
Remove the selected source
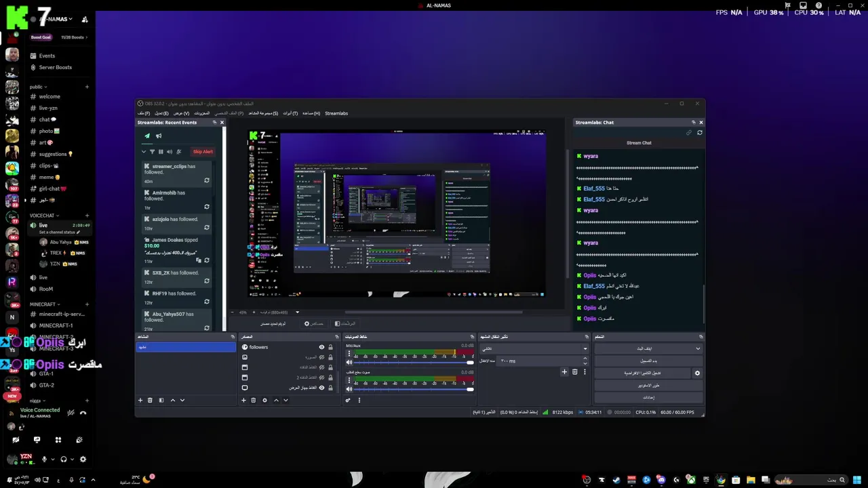click(x=254, y=401)
